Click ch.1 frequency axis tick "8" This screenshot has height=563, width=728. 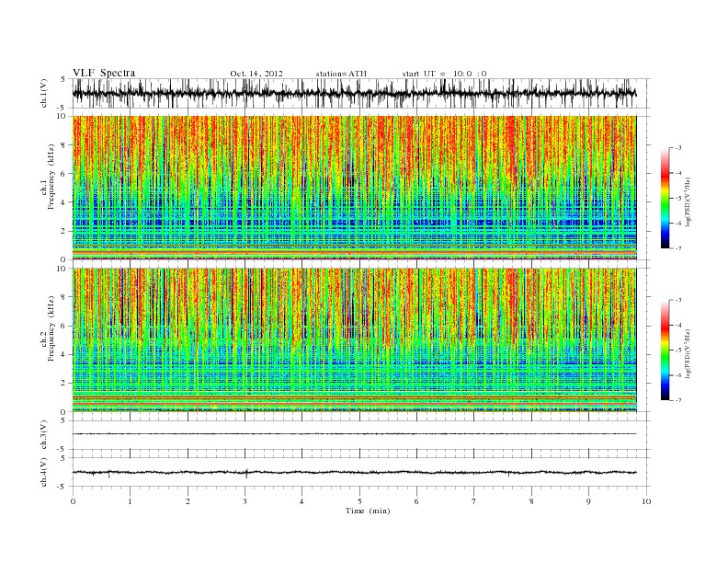tap(63, 145)
